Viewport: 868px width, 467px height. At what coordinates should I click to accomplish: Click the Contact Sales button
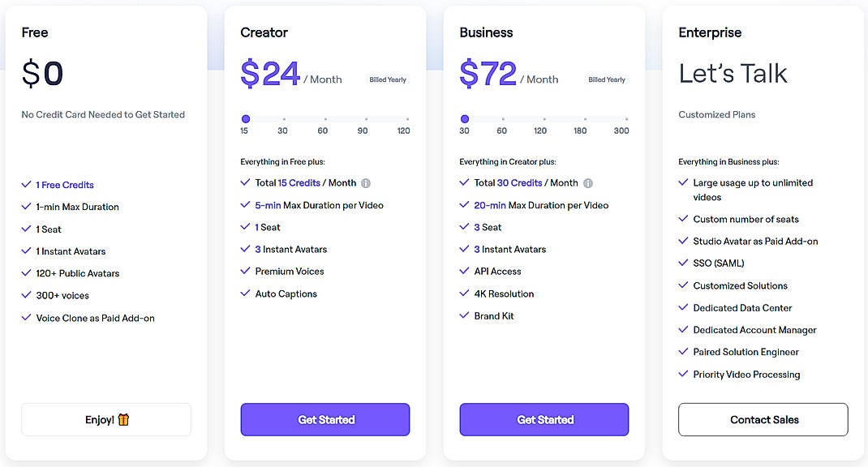pos(763,419)
